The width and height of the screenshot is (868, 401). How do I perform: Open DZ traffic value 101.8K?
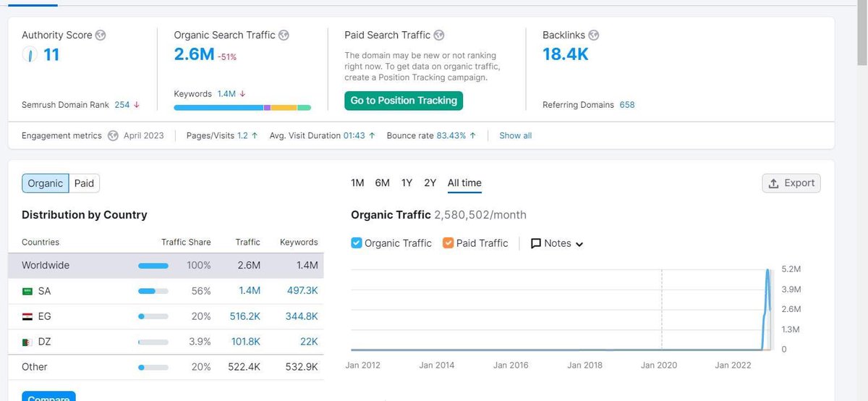click(246, 342)
